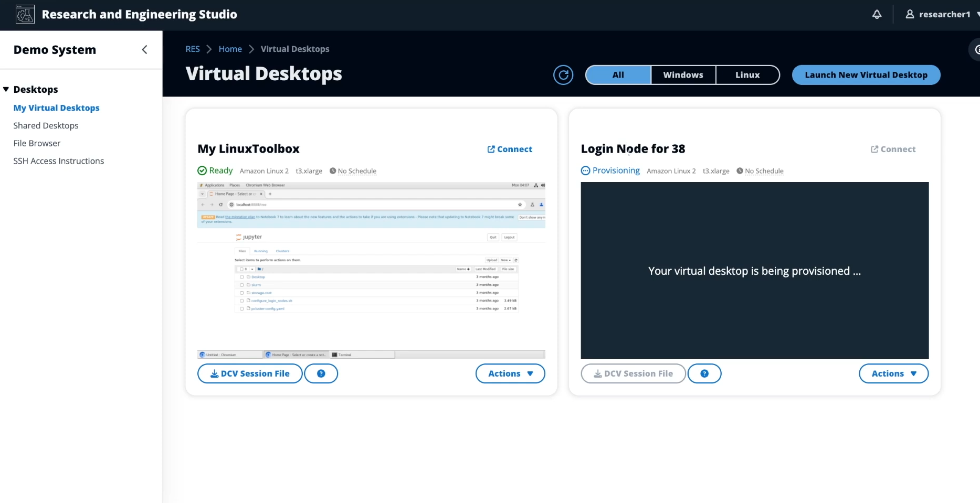Download the DCV Session File for My LinuxToolbox
The width and height of the screenshot is (980, 503).
249,373
